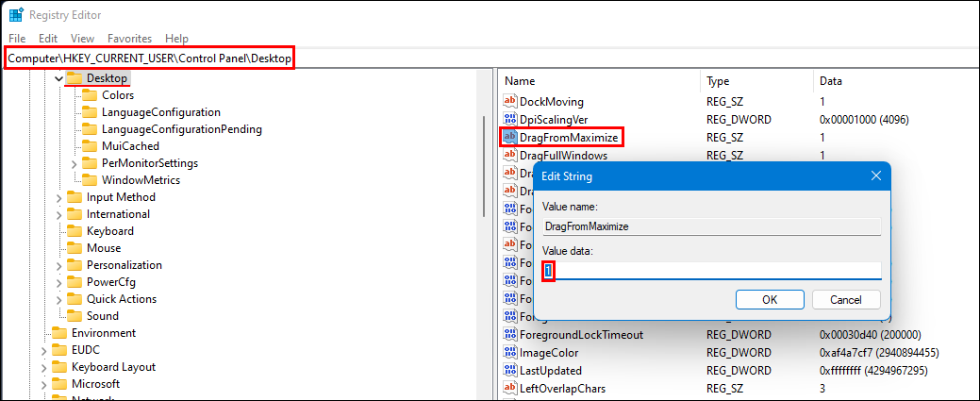Screen dimensions: 980x401
Task: Select the Input Method folder icon
Action: coord(75,196)
